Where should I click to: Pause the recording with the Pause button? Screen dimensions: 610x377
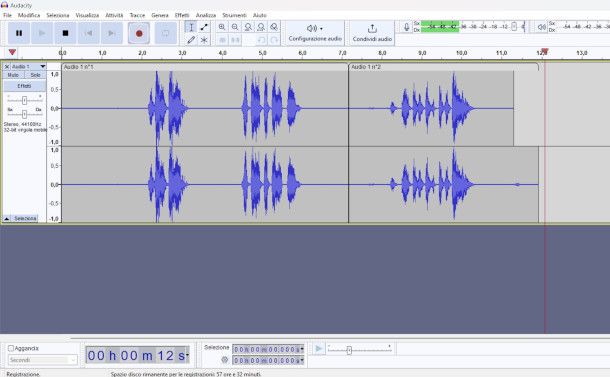pos(19,33)
